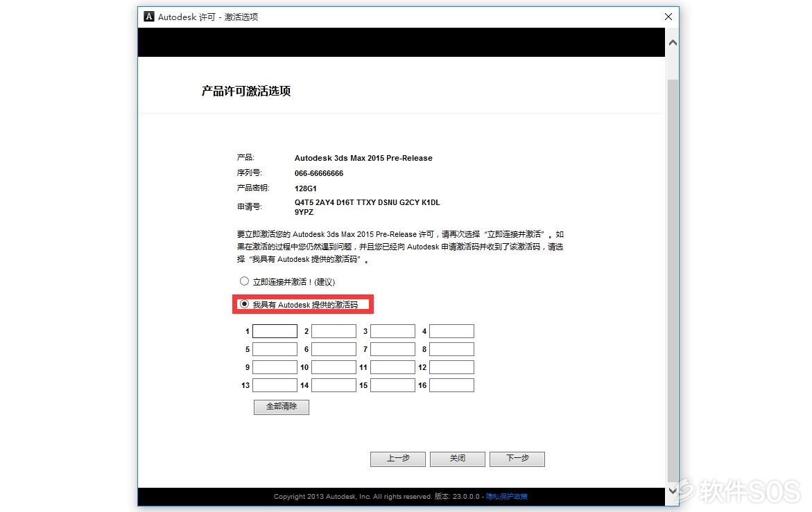
Task: Go back with the 上一步 button
Action: tap(398, 459)
